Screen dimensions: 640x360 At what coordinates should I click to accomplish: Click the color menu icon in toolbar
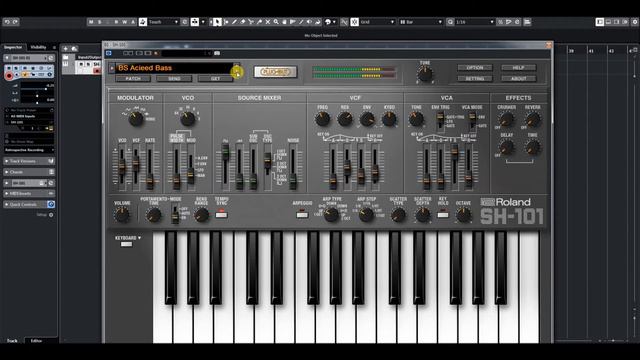pyautogui.click(x=328, y=22)
